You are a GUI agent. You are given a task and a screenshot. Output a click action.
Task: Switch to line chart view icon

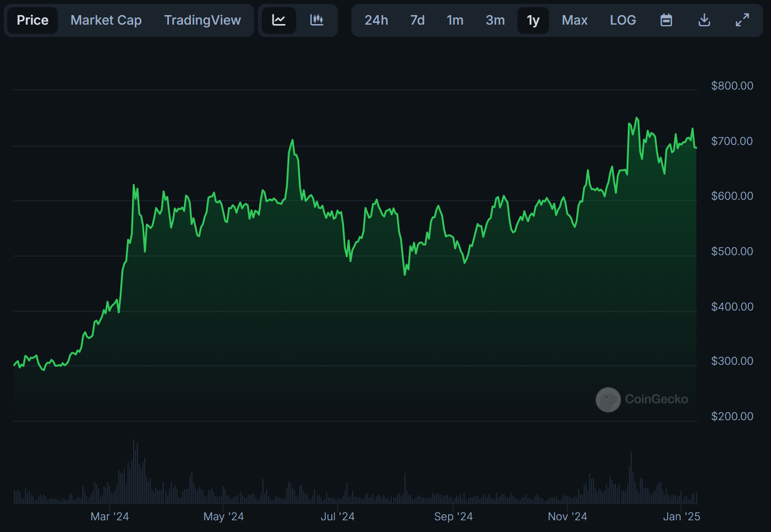coord(279,20)
